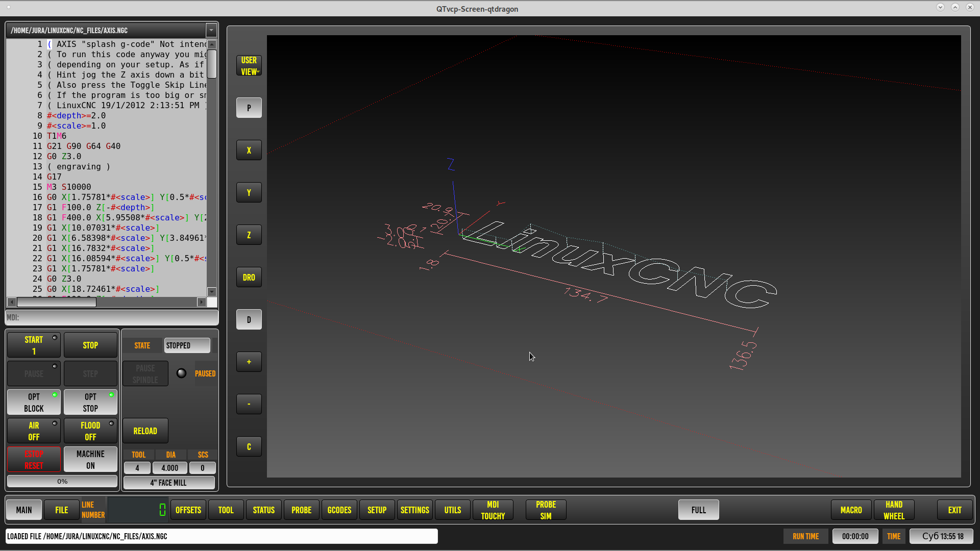Open the OFFSETS tab
The image size is (980, 551).
188,510
